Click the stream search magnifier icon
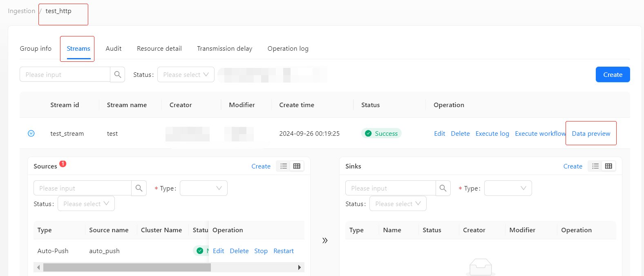The width and height of the screenshot is (644, 276). (118, 74)
